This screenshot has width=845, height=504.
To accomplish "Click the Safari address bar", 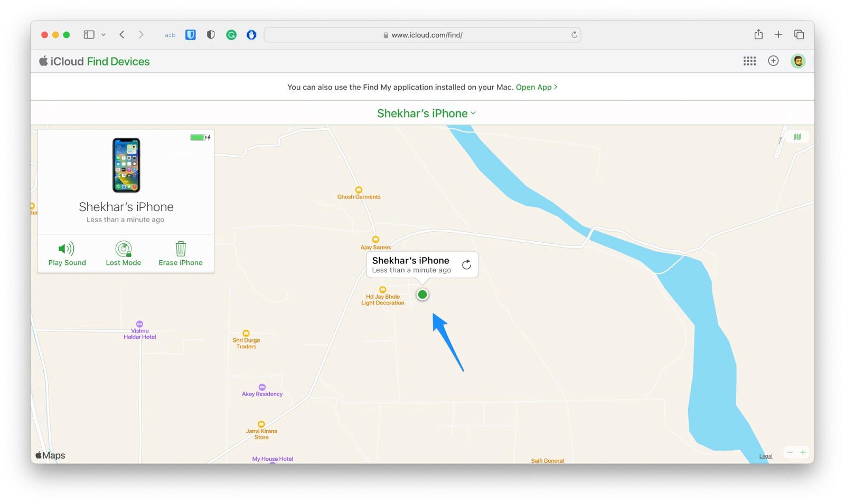I will (x=422, y=35).
